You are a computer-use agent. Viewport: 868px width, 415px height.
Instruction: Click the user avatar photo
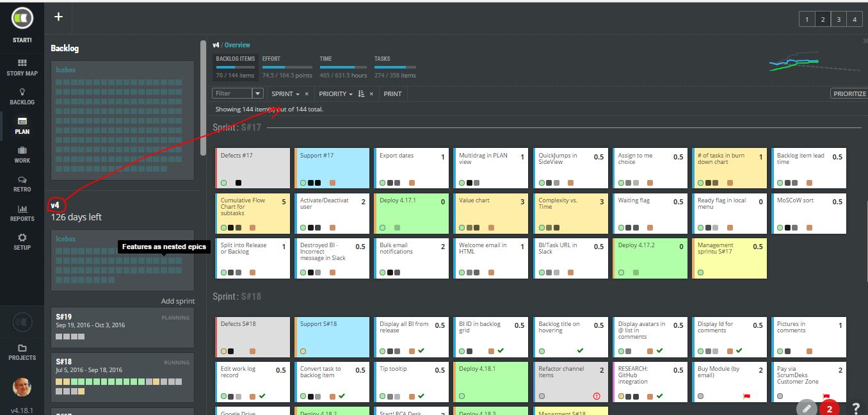(x=22, y=387)
